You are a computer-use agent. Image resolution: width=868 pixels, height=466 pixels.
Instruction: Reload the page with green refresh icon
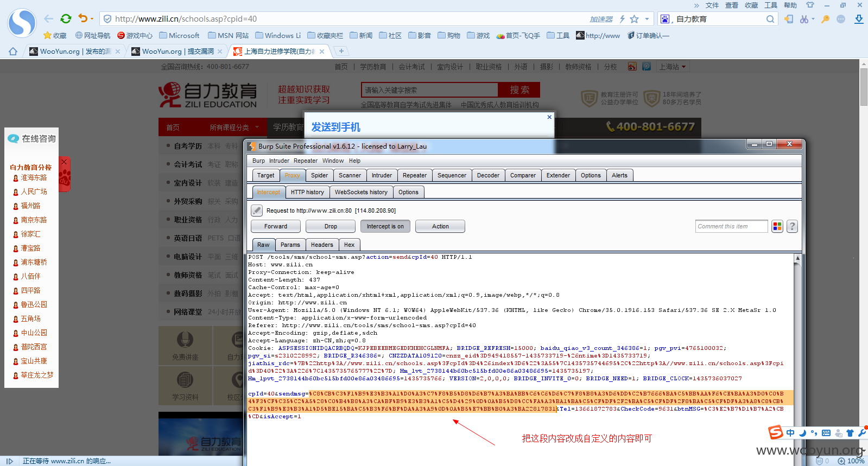pos(66,19)
